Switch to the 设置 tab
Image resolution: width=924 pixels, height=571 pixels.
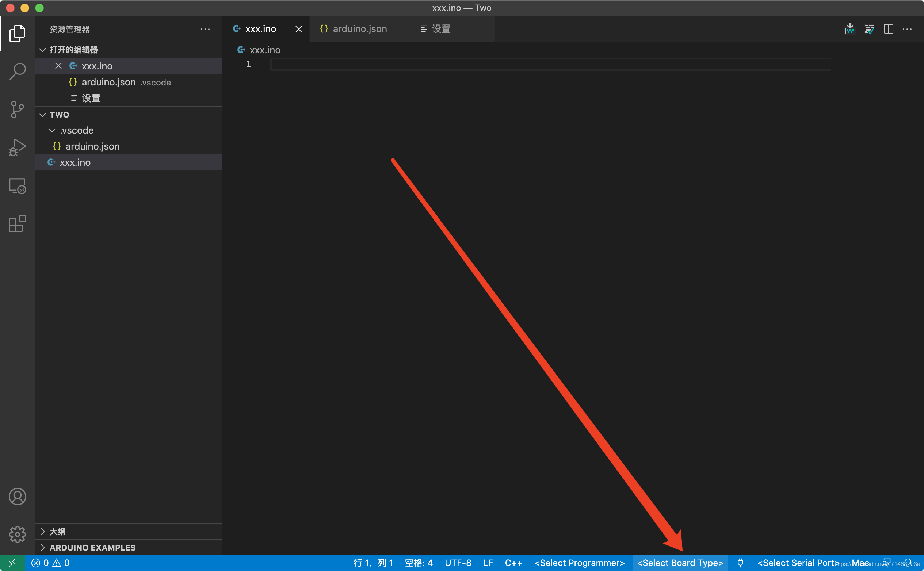440,29
